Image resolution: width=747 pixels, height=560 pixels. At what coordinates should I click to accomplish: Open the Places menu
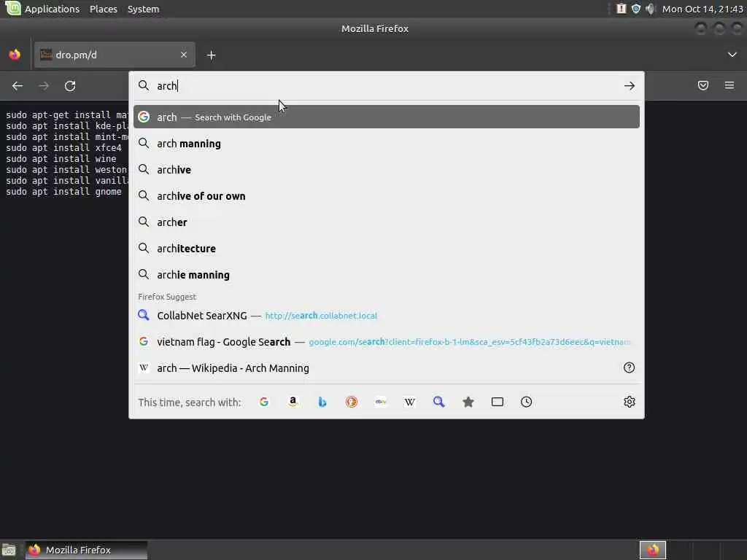(x=104, y=9)
